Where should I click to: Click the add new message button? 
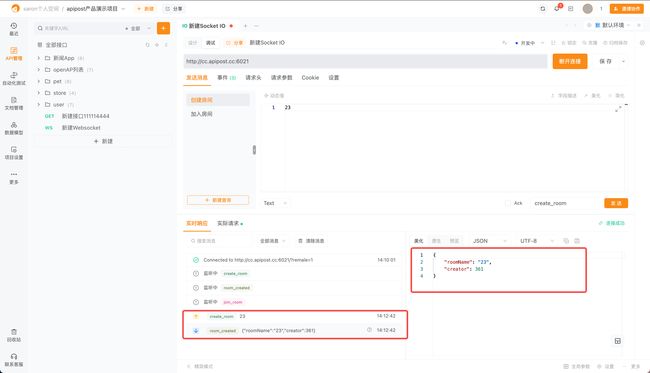click(x=218, y=200)
